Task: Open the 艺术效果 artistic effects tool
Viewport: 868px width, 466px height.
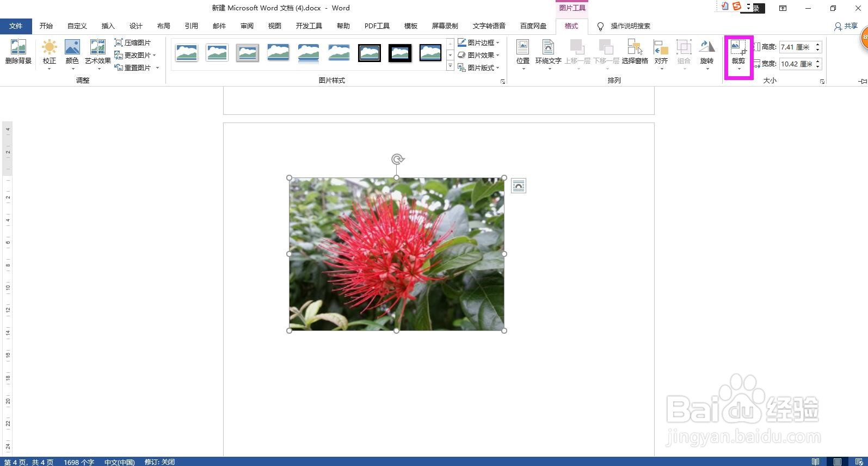Action: point(98,53)
